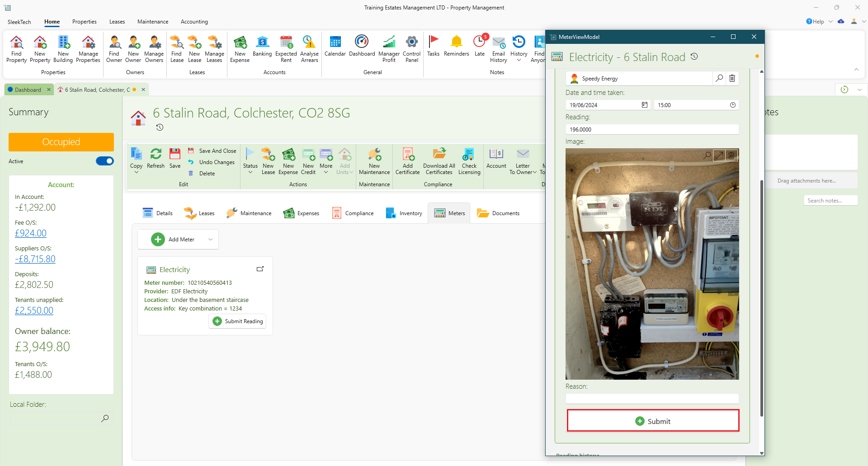Open Fee O/S £924.00 link

[31, 233]
